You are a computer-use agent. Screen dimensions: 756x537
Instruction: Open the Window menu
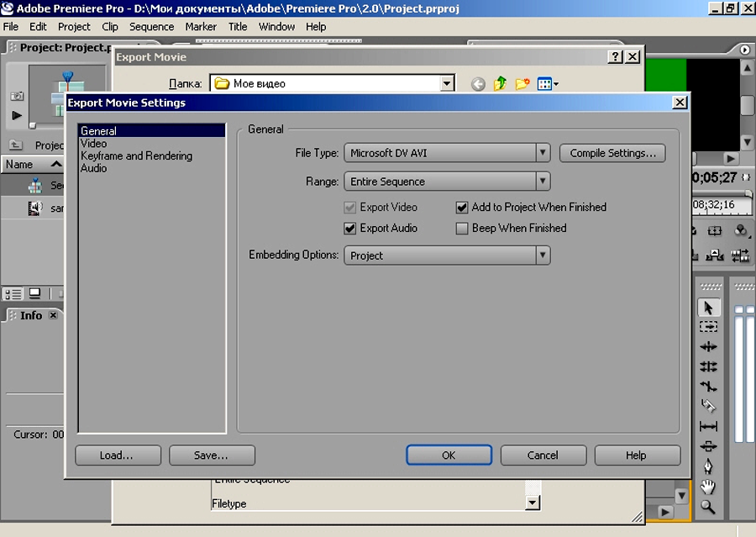[276, 27]
